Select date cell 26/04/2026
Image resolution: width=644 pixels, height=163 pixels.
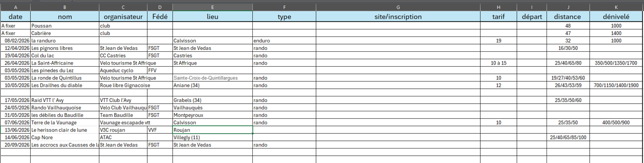pyautogui.click(x=15, y=63)
